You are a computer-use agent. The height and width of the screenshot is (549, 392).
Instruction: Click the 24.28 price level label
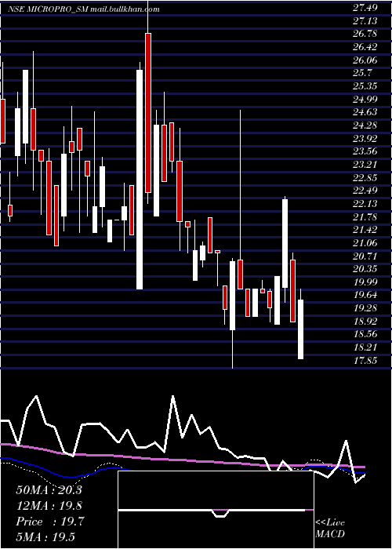coord(365,125)
